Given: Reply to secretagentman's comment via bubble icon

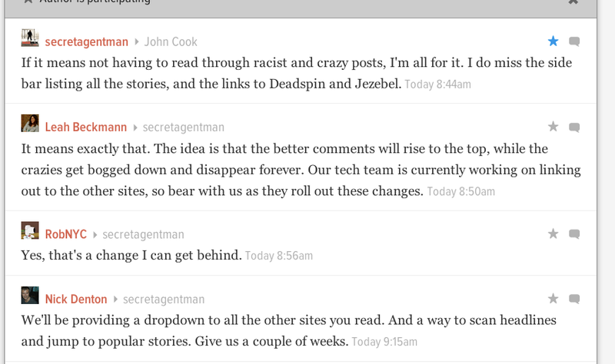Looking at the screenshot, I should tap(574, 41).
